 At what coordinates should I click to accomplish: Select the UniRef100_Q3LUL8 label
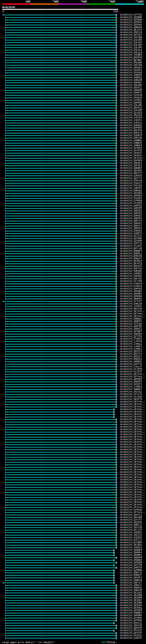131,53
